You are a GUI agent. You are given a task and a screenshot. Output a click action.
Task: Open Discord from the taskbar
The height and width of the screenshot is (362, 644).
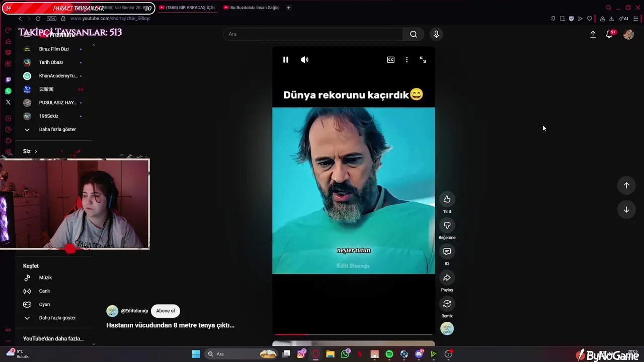click(x=419, y=354)
